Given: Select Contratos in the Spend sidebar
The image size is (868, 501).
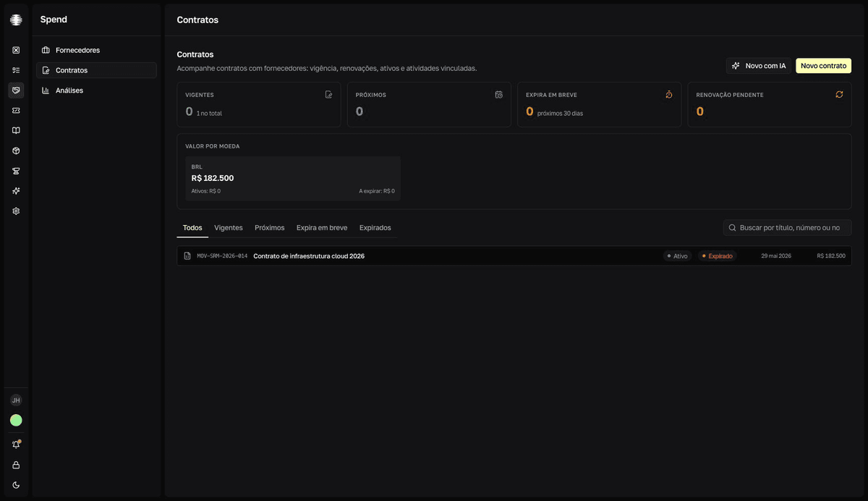Looking at the screenshot, I should 96,70.
